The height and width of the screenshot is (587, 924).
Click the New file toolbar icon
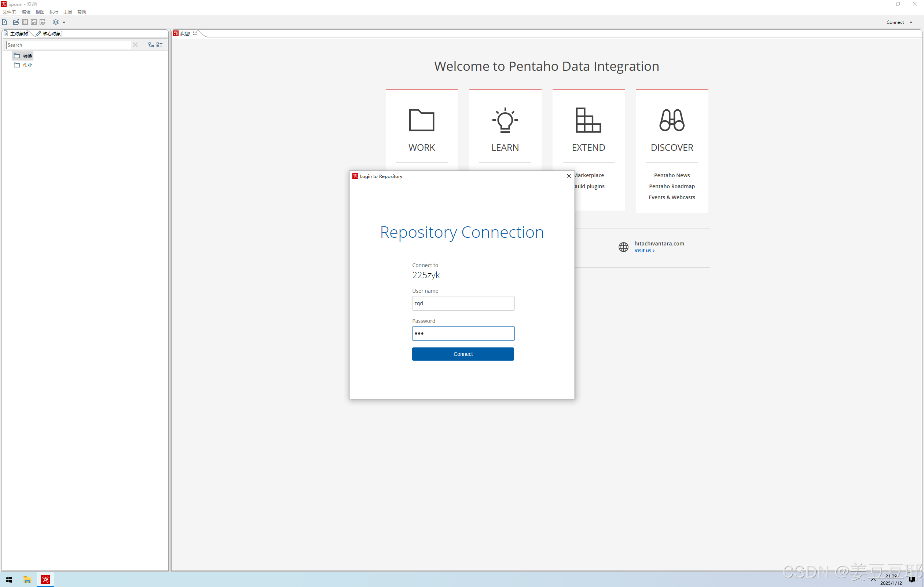pyautogui.click(x=5, y=22)
